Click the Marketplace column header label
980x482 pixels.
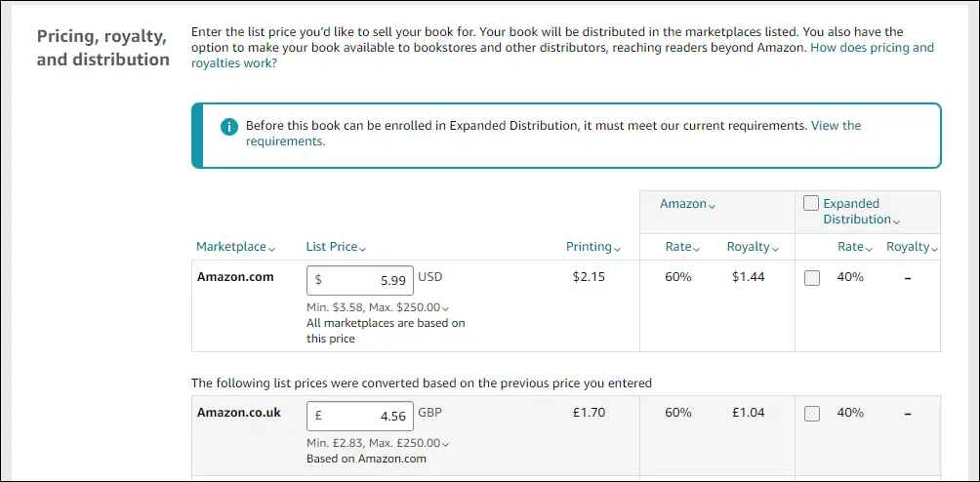231,247
